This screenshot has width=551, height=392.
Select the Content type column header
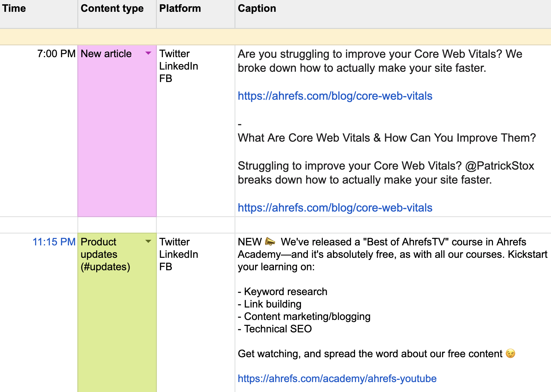coord(112,9)
